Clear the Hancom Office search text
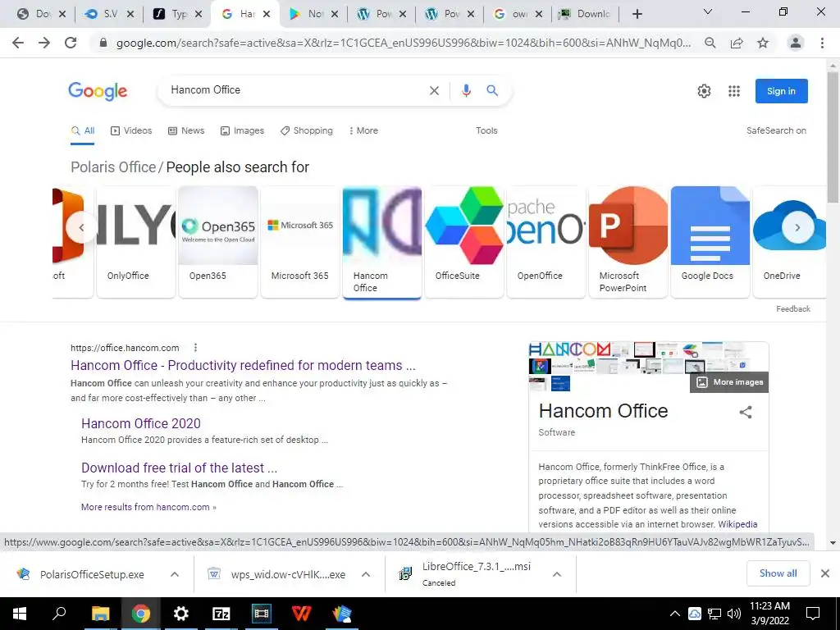 coord(434,90)
